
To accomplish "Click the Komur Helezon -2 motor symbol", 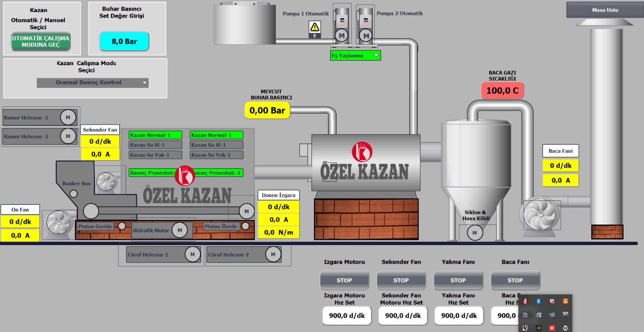I will (x=68, y=136).
